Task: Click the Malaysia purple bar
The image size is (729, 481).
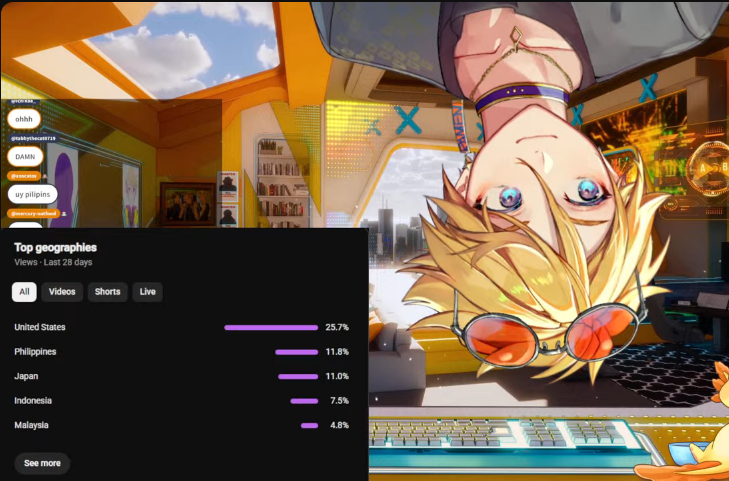Action: [310, 426]
